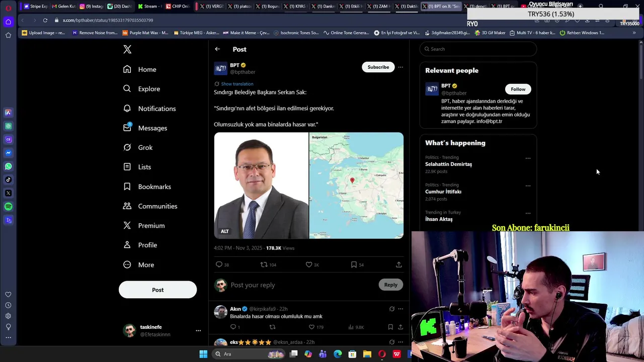
Task: Like Akın's reply (179 likes)
Action: tap(311, 327)
